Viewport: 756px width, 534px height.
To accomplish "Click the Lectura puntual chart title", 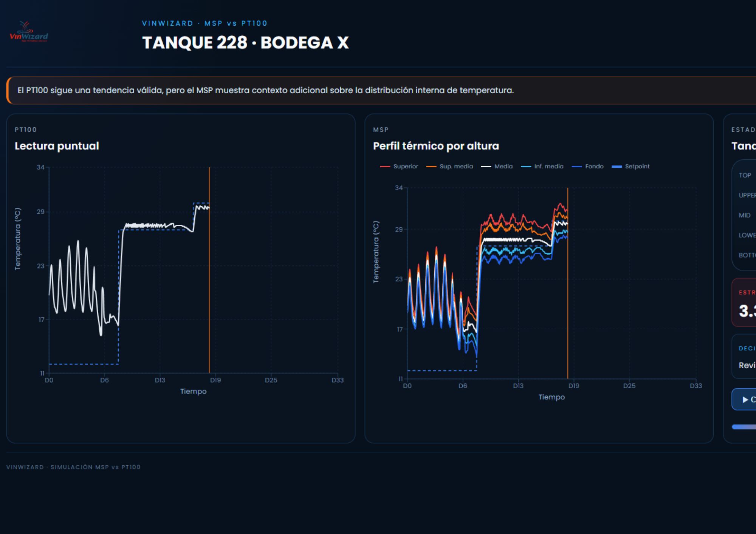I will [x=57, y=146].
